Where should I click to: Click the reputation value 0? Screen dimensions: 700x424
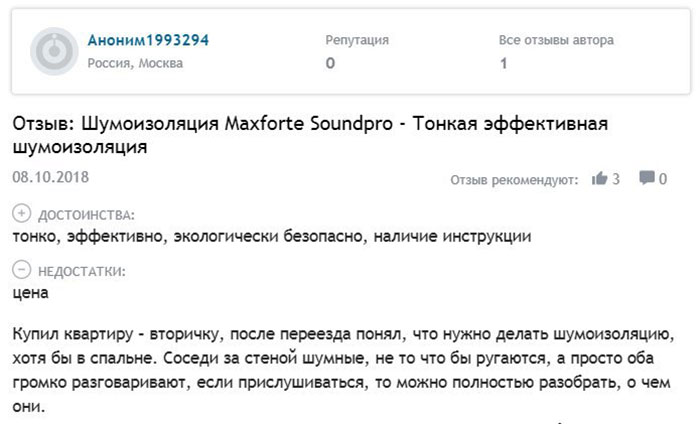331,63
